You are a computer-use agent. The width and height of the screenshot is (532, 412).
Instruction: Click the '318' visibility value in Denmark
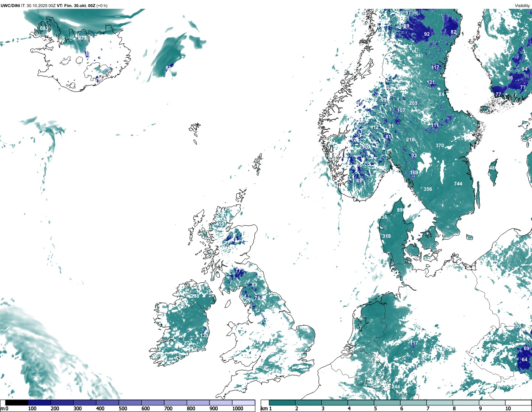[387, 236]
